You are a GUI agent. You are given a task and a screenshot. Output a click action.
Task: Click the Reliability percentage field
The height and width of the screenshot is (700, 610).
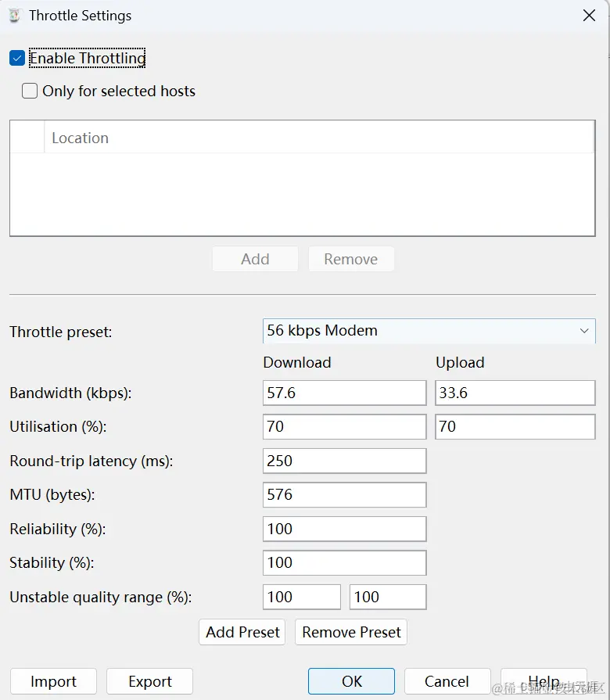tap(344, 529)
